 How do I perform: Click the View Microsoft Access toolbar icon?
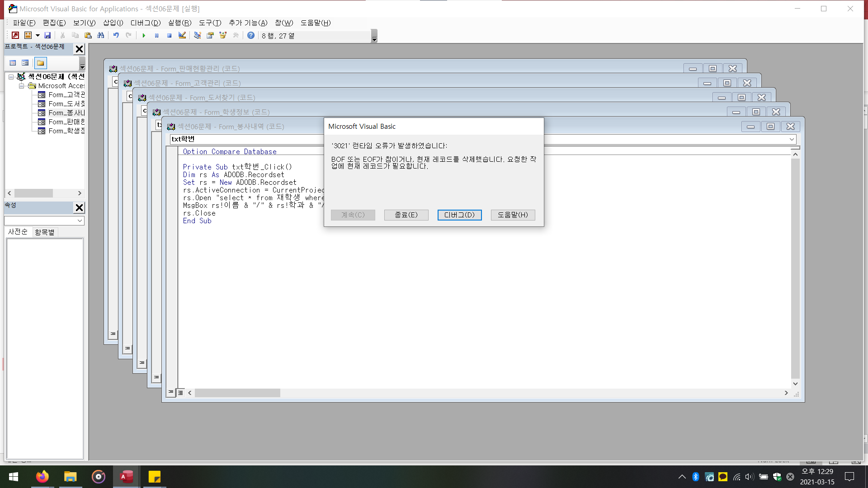pyautogui.click(x=15, y=35)
